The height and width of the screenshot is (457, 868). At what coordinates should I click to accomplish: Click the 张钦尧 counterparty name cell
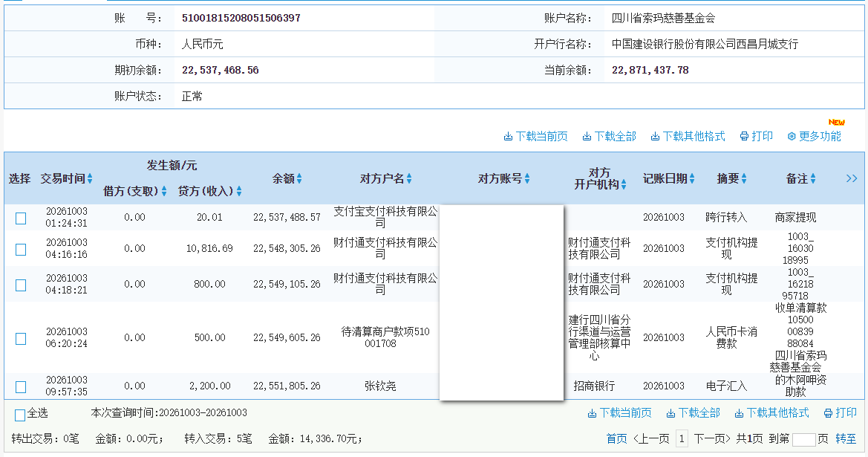point(380,386)
